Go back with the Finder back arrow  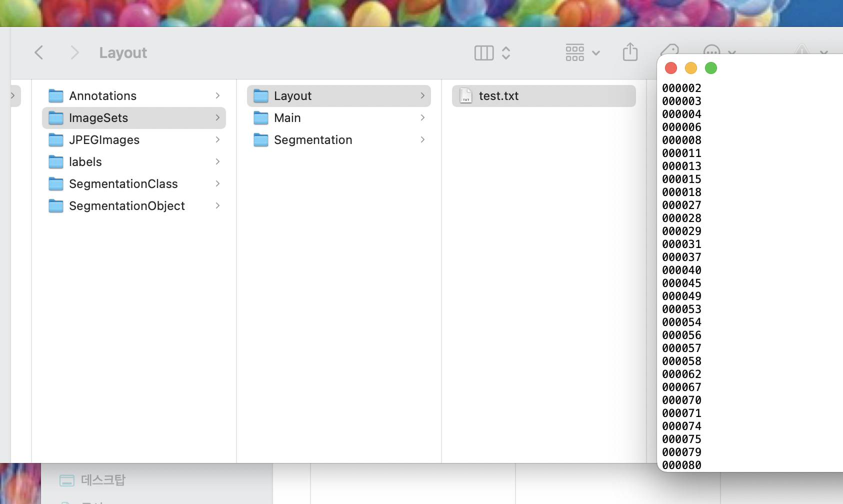click(38, 52)
